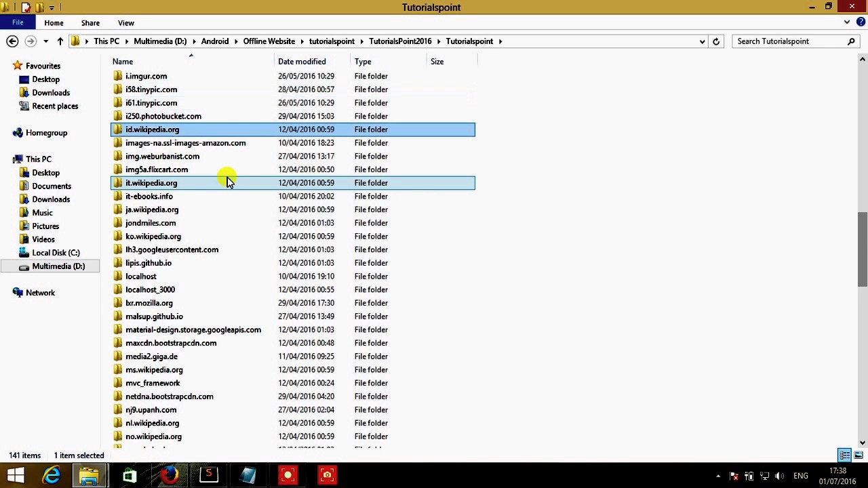This screenshot has height=488, width=868.
Task: Select Documents under This PC
Action: [52, 186]
